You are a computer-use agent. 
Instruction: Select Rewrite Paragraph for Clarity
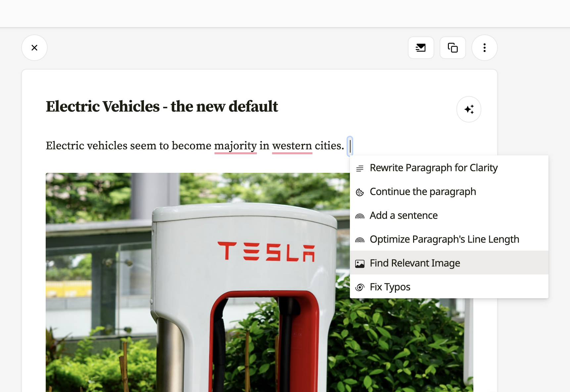pyautogui.click(x=449, y=168)
